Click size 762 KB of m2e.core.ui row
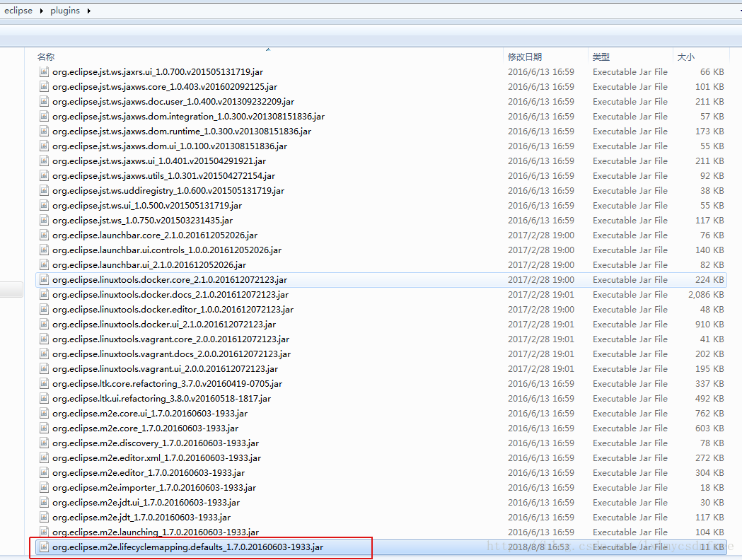 click(710, 414)
